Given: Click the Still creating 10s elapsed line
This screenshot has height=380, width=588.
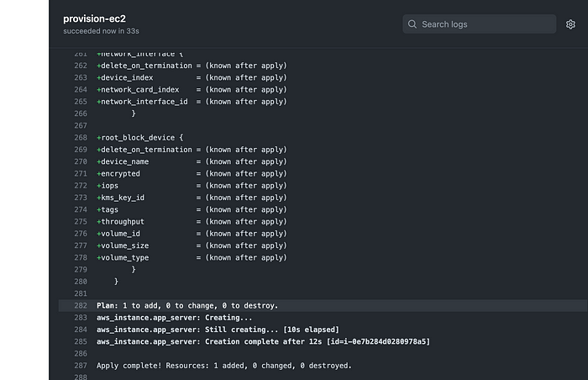Looking at the screenshot, I should click(x=218, y=330).
